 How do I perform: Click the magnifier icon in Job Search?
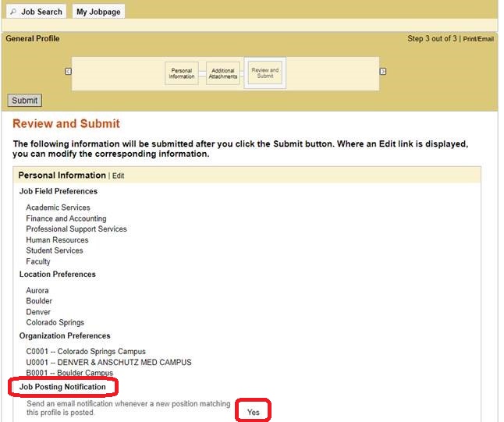click(12, 12)
